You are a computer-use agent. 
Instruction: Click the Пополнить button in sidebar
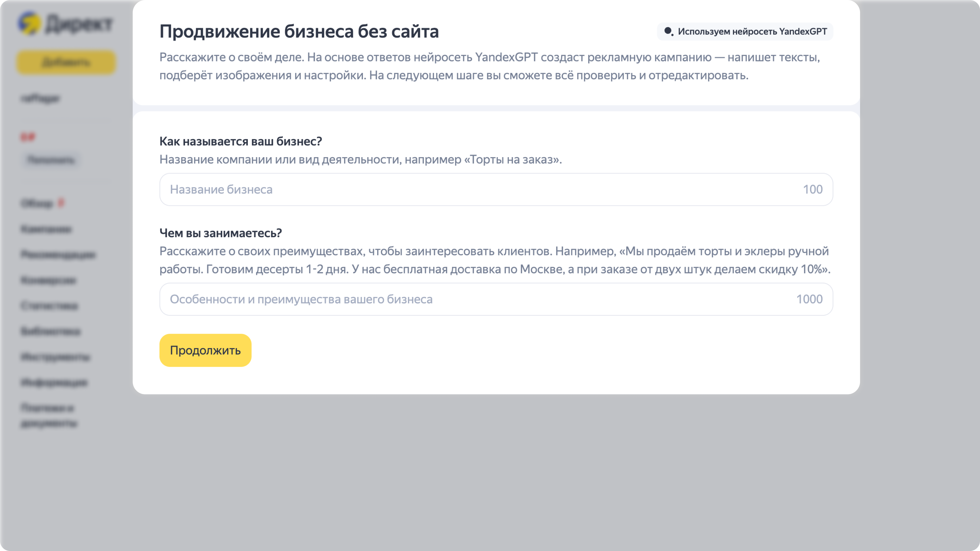tap(51, 160)
